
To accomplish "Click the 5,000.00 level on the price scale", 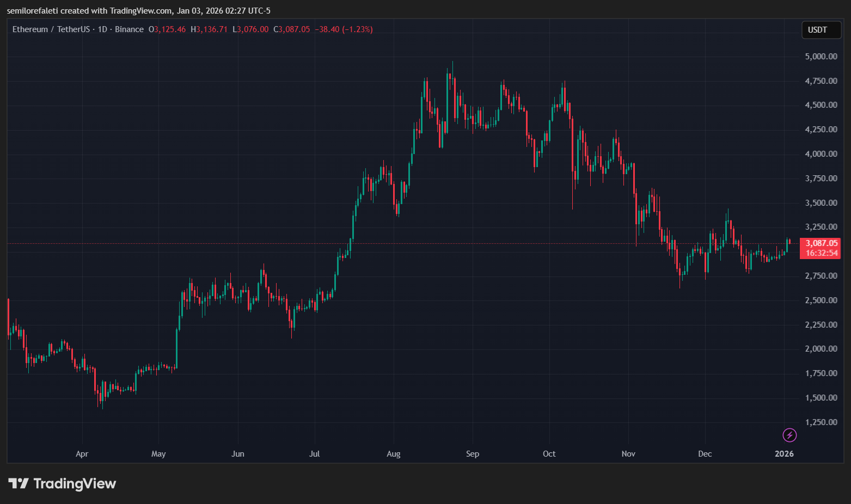I will pyautogui.click(x=821, y=56).
